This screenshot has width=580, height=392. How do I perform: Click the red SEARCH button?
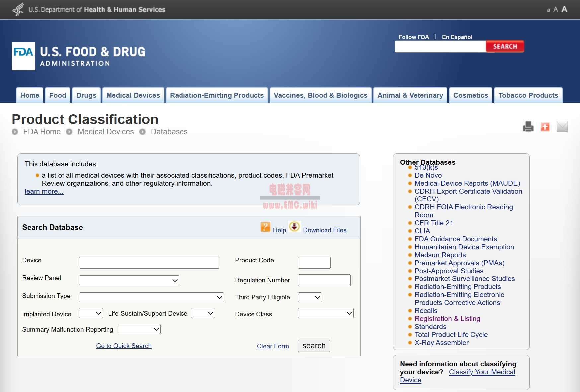pos(505,46)
